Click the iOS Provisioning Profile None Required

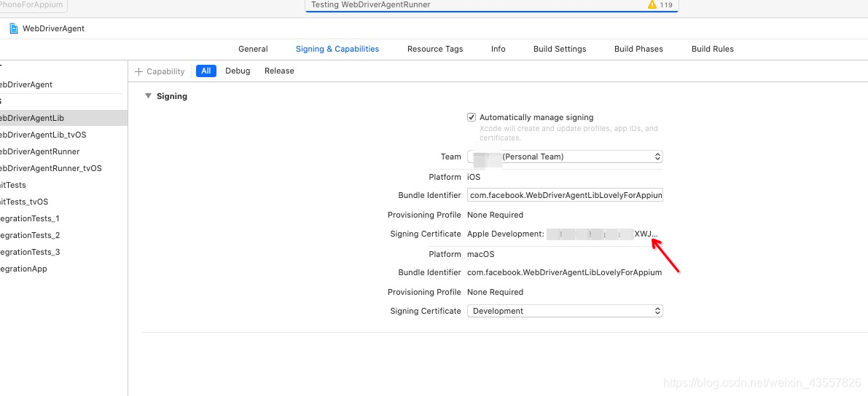click(x=495, y=215)
